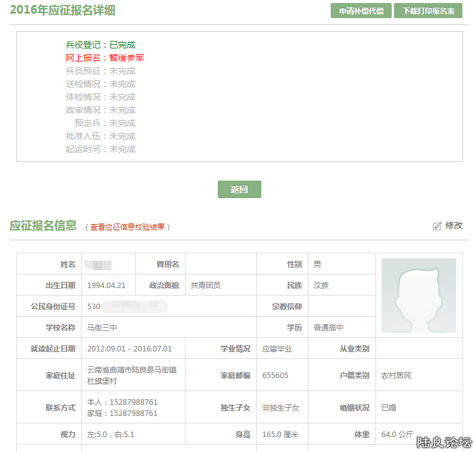Click weight value 64.0 公斤
Screen dimensions: 476x452
tap(397, 434)
